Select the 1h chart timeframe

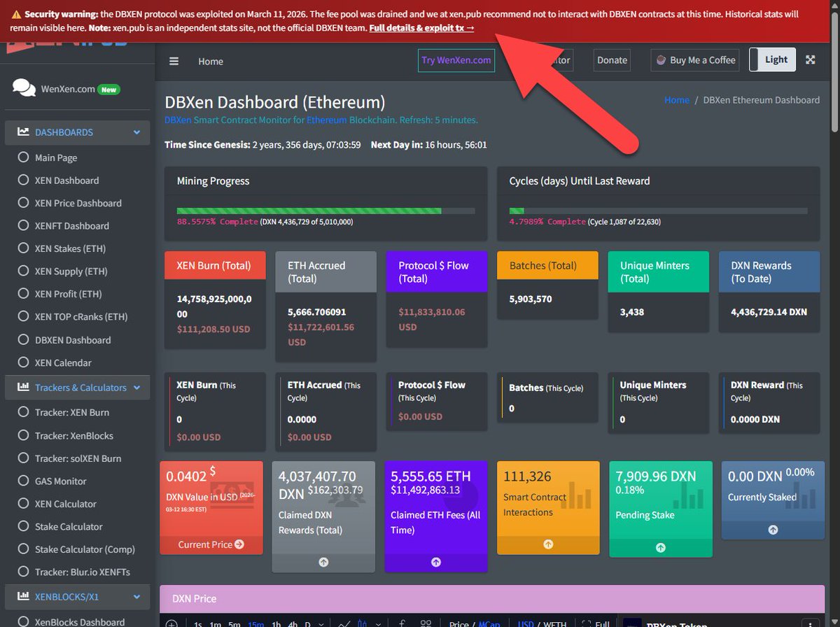[x=276, y=624]
